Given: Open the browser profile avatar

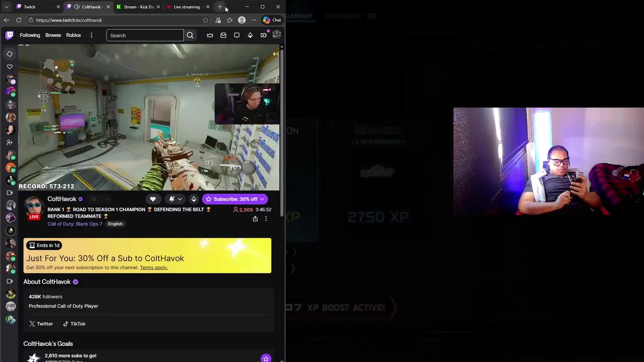Looking at the screenshot, I should point(242,20).
